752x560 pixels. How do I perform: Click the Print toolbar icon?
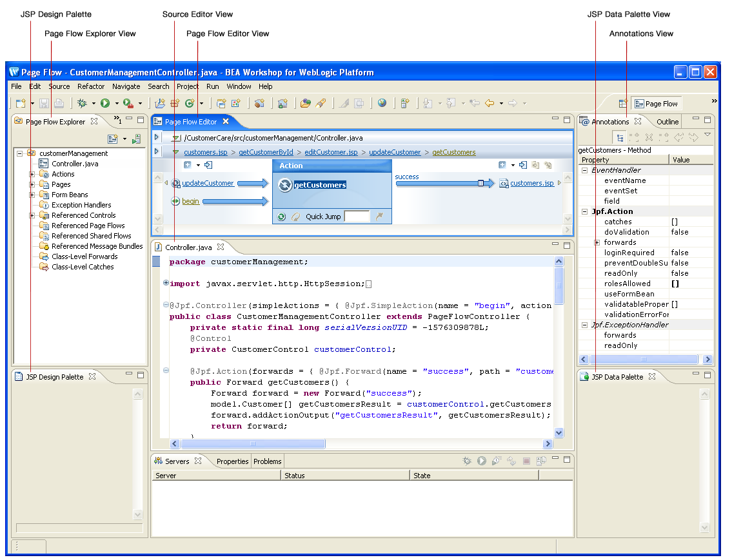click(59, 103)
